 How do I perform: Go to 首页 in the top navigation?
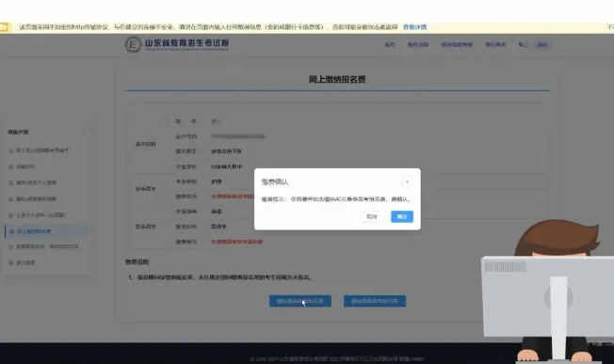coord(390,44)
